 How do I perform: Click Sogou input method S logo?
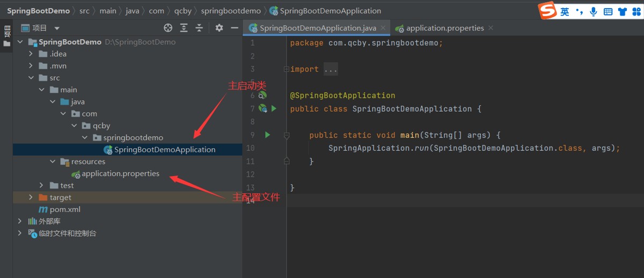pyautogui.click(x=548, y=10)
